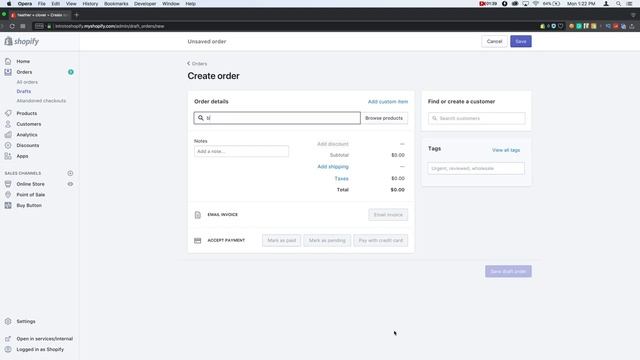
Task: Click the browser reload icon
Action: (12, 26)
